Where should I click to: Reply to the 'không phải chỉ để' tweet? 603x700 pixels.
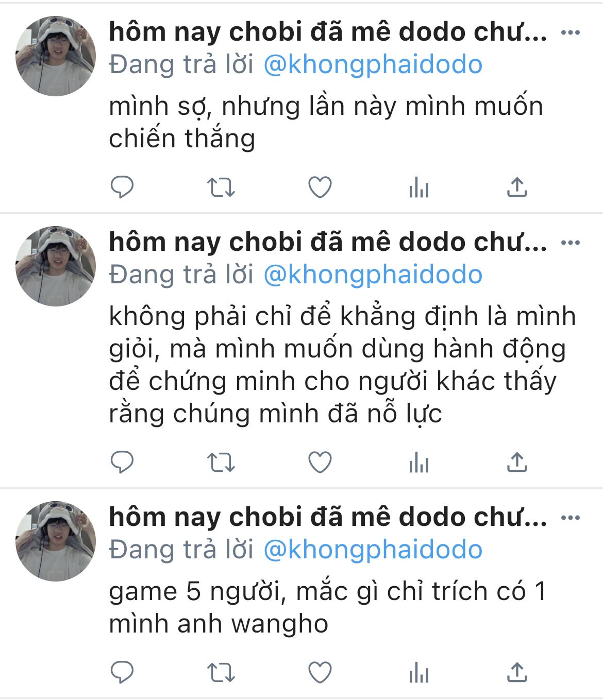(x=122, y=462)
